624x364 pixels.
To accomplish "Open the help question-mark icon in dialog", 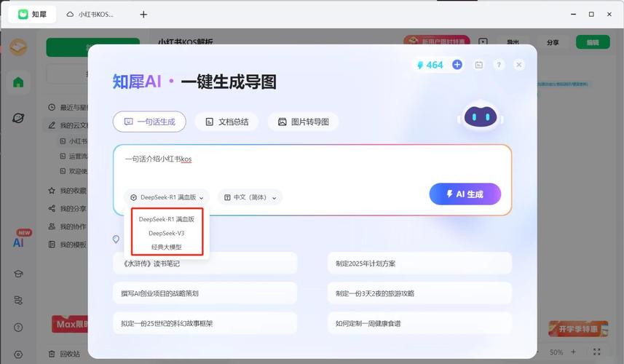I will click(x=499, y=65).
